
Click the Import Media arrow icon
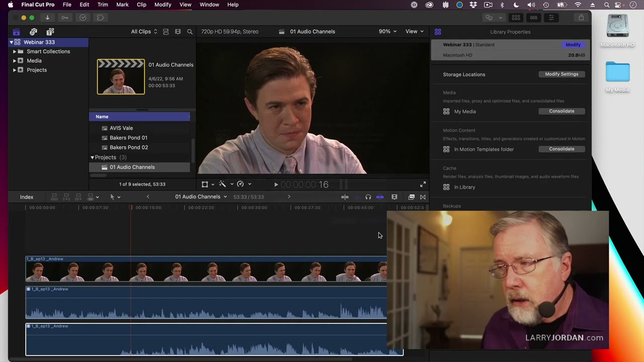[47, 18]
